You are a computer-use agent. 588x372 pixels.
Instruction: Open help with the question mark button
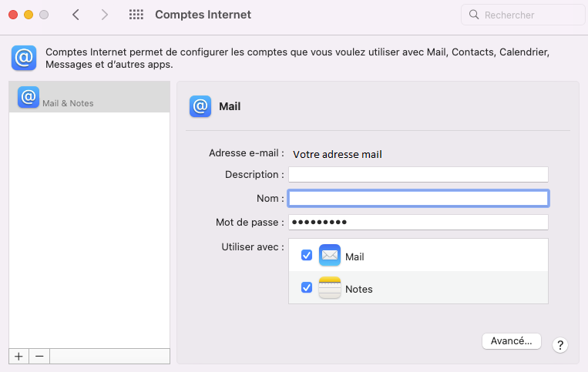(x=560, y=345)
